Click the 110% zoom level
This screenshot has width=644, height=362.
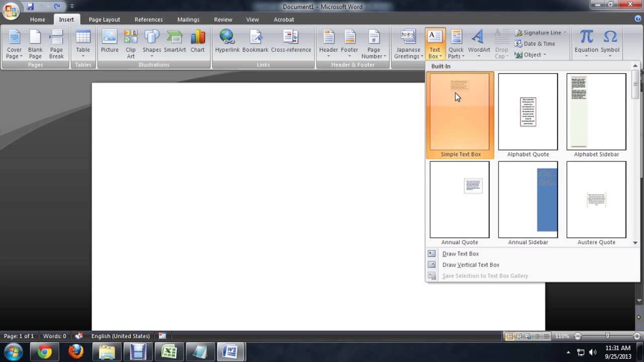coord(562,336)
